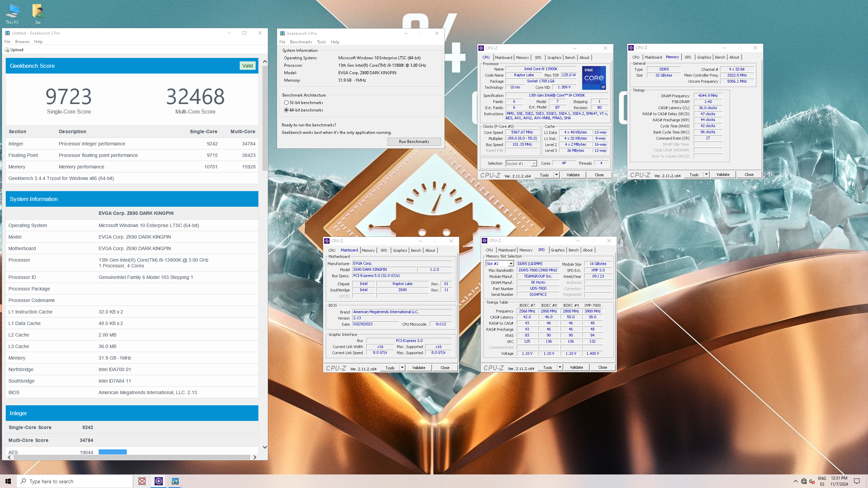The image size is (868, 488).
Task: Open the Geekbench taskbar icon
Action: (x=175, y=481)
